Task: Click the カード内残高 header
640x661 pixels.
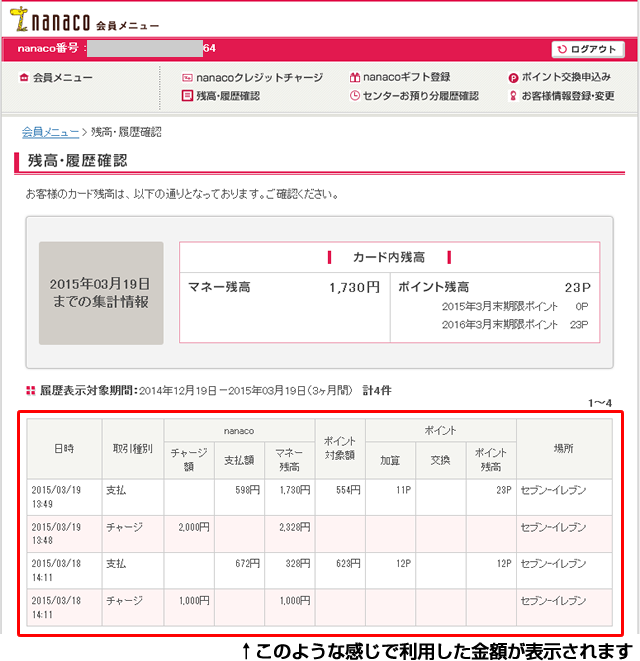Action: pos(389,257)
